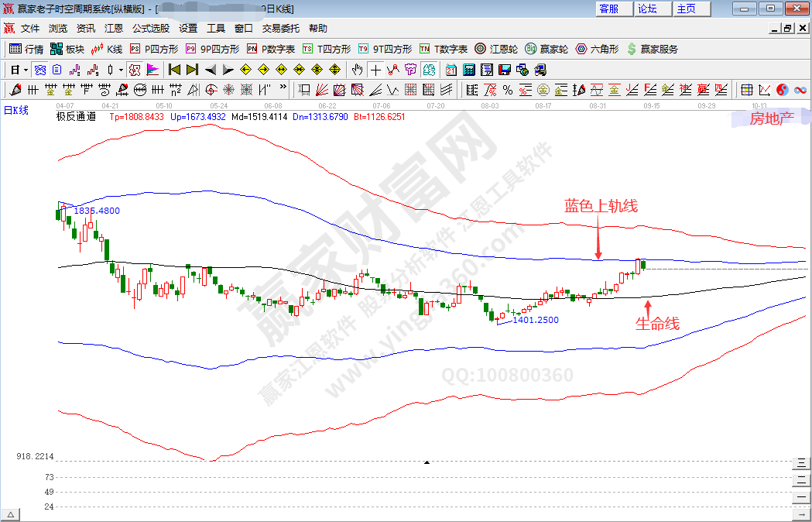Open 赢家服务 with the dollar icon

click(652, 49)
